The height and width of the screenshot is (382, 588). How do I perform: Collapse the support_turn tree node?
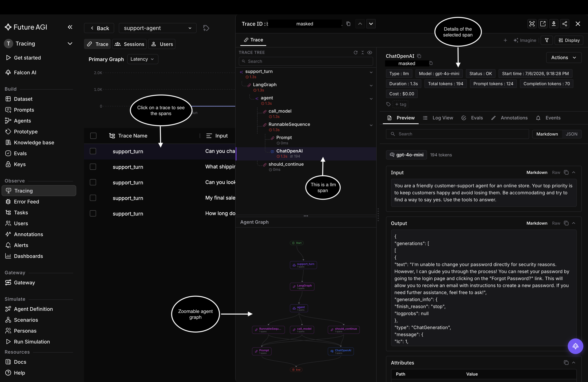pyautogui.click(x=371, y=72)
